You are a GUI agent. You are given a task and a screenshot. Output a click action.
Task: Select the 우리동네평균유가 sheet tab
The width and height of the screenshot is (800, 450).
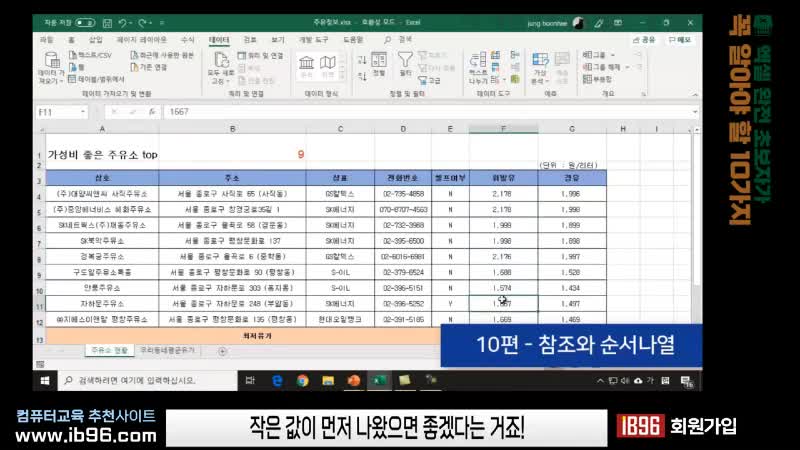coord(167,351)
